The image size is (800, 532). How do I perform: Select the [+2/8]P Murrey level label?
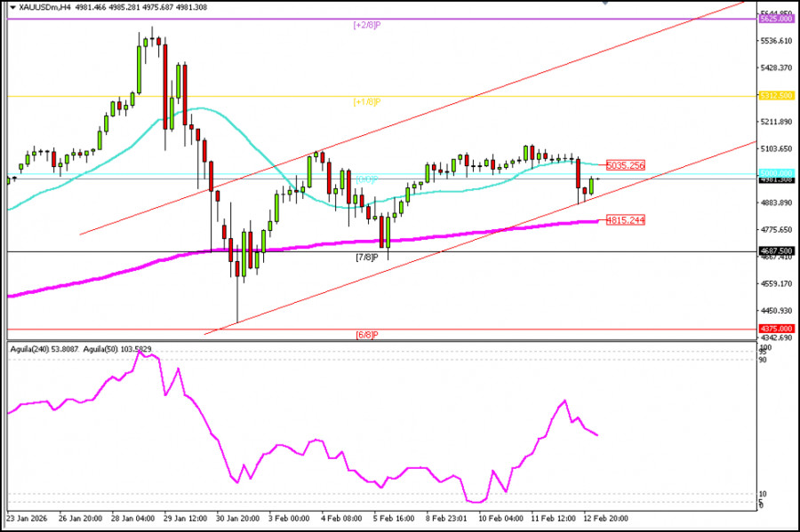tap(367, 25)
